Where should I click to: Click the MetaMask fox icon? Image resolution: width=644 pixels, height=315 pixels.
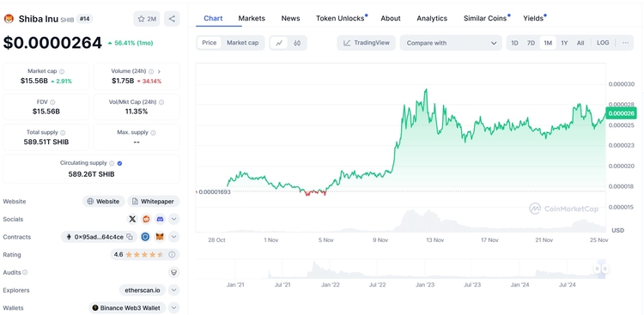[x=160, y=237]
